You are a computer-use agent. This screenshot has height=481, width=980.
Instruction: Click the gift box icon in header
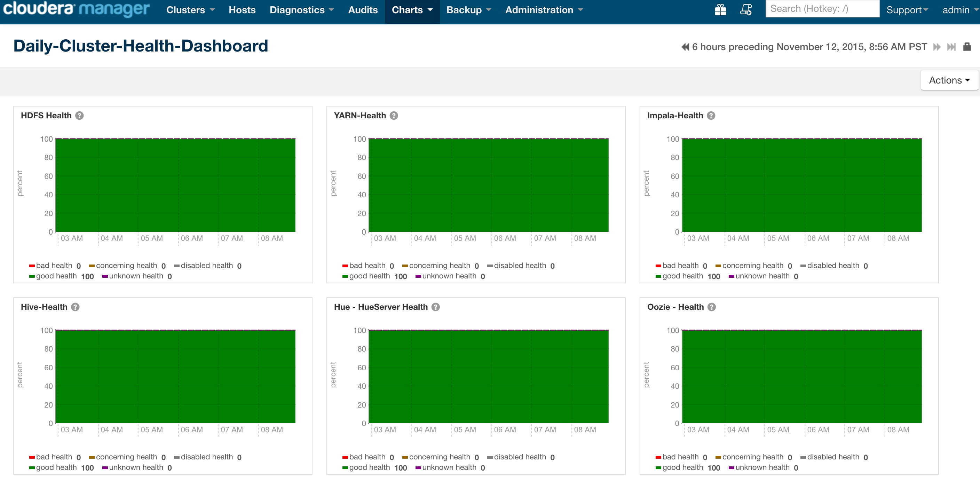pos(720,9)
